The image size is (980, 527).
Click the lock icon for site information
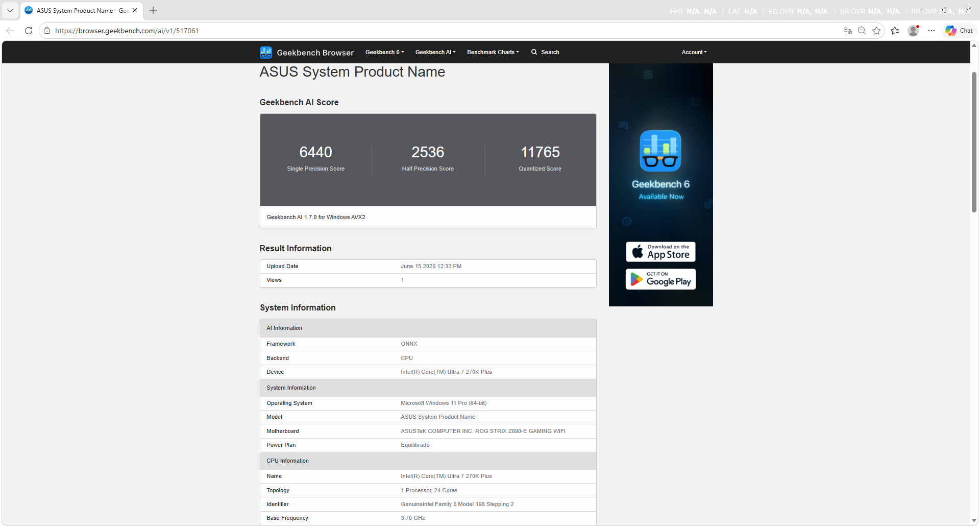[x=47, y=31]
